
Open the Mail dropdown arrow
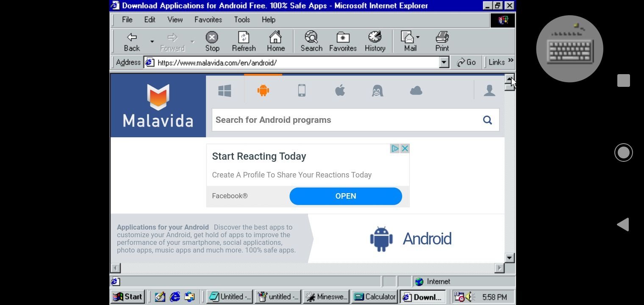tap(418, 37)
